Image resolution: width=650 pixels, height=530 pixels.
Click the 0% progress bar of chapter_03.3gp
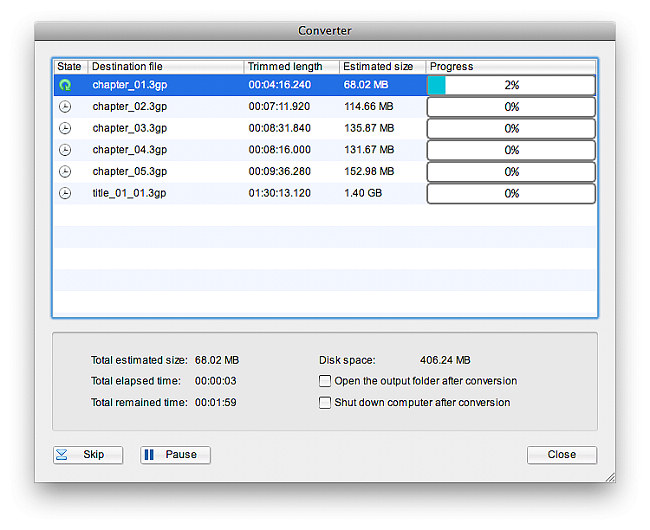511,128
